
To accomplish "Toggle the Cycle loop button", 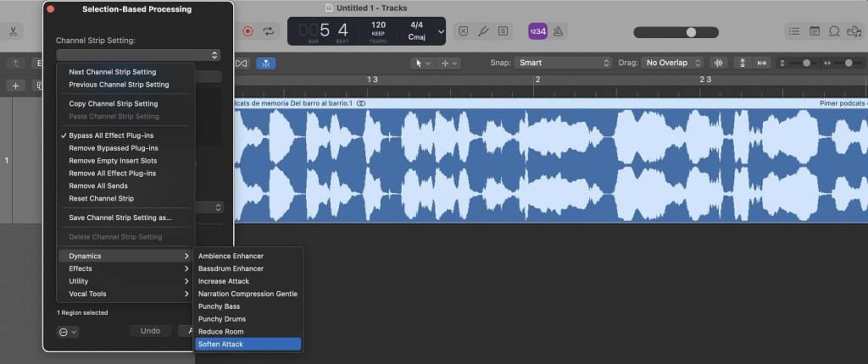I will 270,31.
